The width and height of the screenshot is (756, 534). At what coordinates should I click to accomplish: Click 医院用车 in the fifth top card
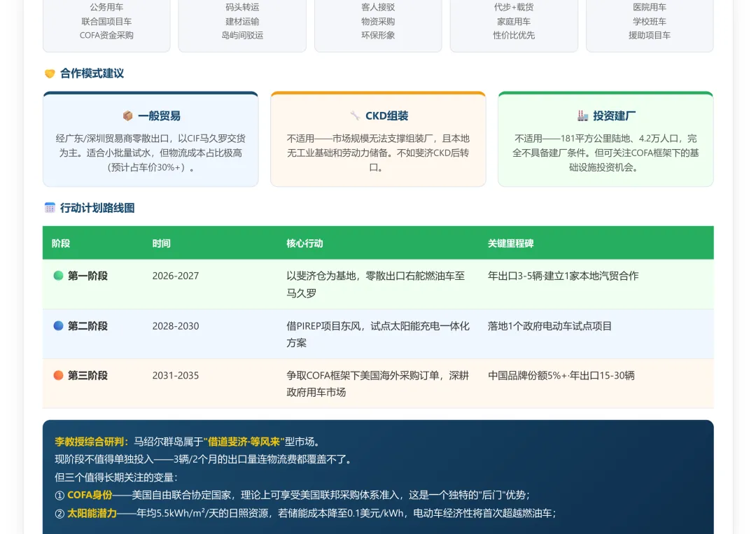650,7
